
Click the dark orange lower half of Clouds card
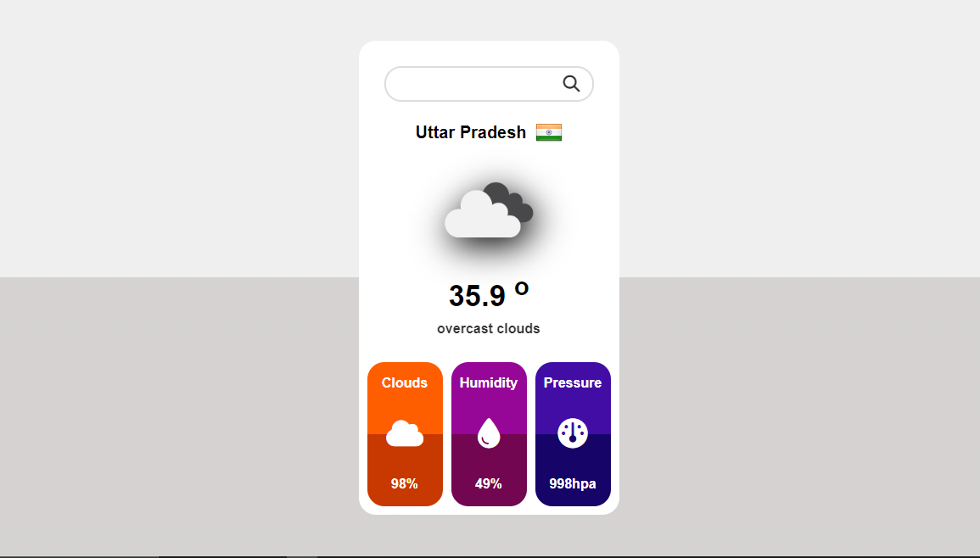[405, 470]
